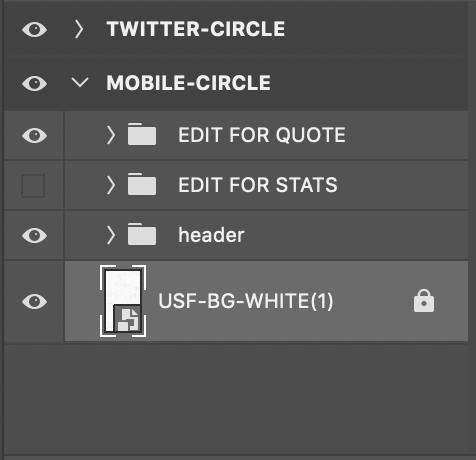Click the lock icon on USF-BG-WHITE(1) layer
476x460 pixels.
[424, 301]
